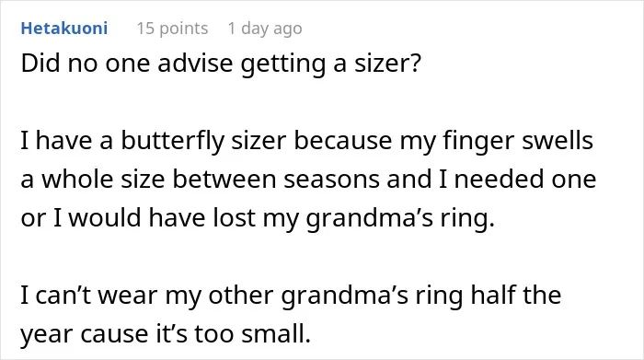Click the line starting 'I can't wear my other'
This screenshot has height=360, width=644.
click(x=291, y=296)
